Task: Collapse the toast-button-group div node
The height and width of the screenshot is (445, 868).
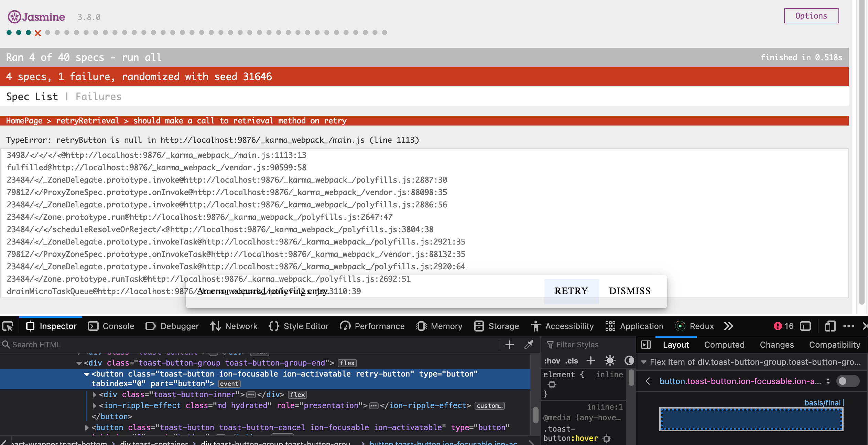Action: (79, 363)
